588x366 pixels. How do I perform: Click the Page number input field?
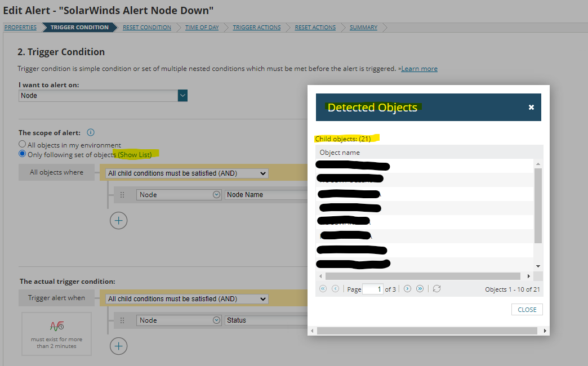[x=373, y=289]
